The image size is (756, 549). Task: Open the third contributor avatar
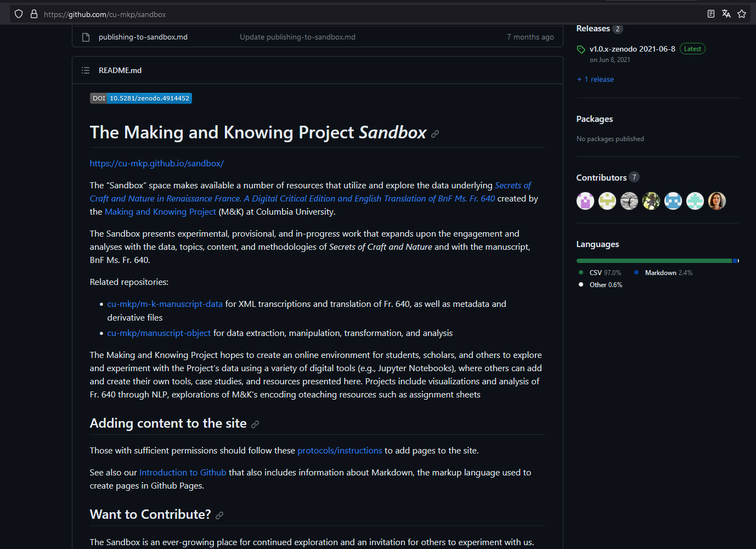629,201
